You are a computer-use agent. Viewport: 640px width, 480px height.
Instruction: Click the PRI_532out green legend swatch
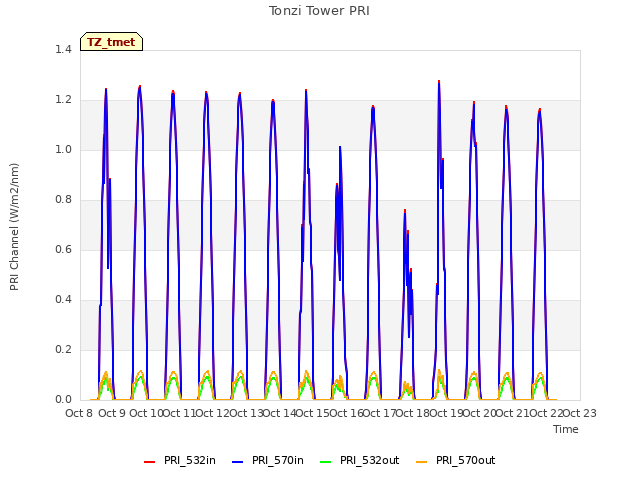tap(326, 461)
